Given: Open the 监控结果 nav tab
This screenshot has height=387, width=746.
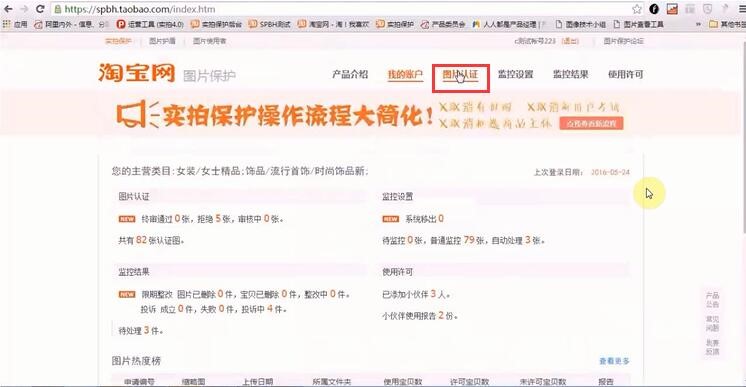Looking at the screenshot, I should [x=570, y=74].
